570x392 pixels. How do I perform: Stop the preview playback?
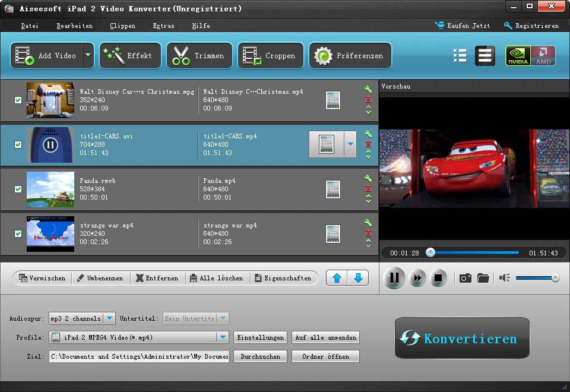438,278
